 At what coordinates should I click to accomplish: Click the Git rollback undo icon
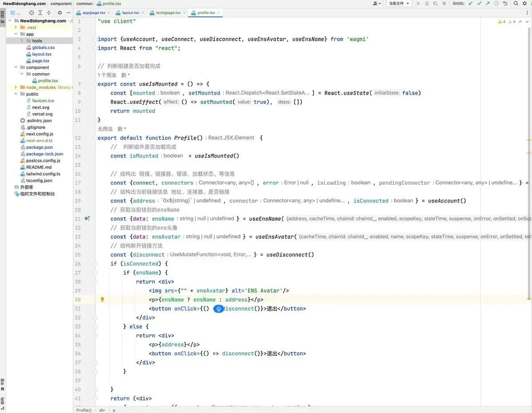505,4
